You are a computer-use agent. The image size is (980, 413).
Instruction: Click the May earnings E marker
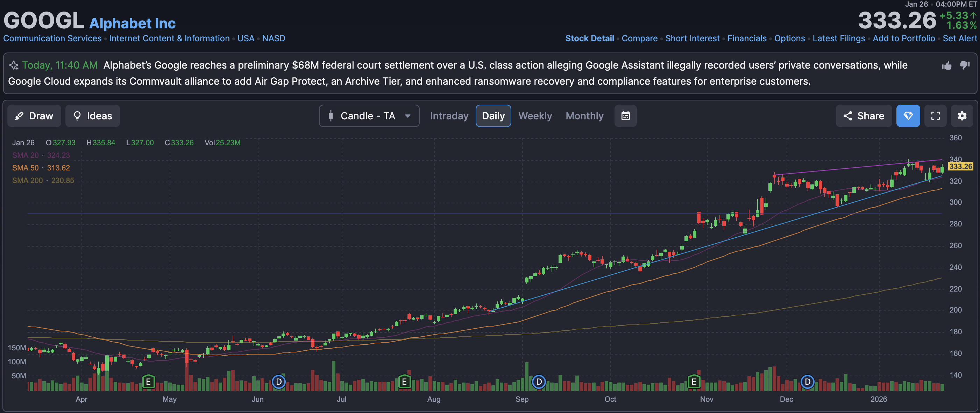148,381
